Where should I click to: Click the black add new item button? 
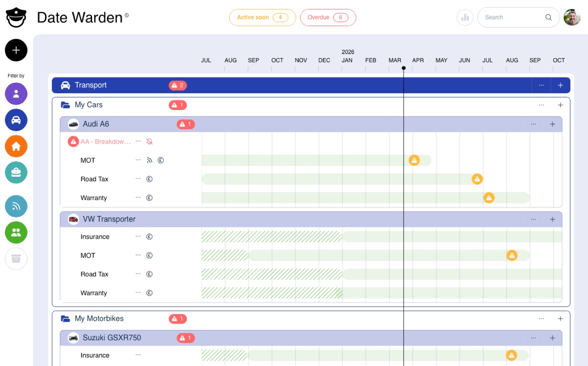click(x=16, y=50)
